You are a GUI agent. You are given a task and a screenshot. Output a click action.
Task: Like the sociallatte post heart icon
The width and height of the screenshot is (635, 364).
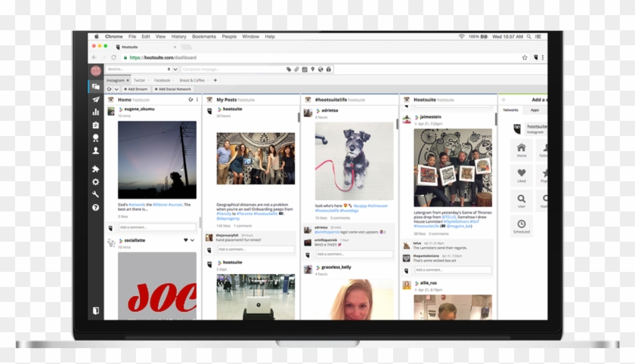click(186, 240)
